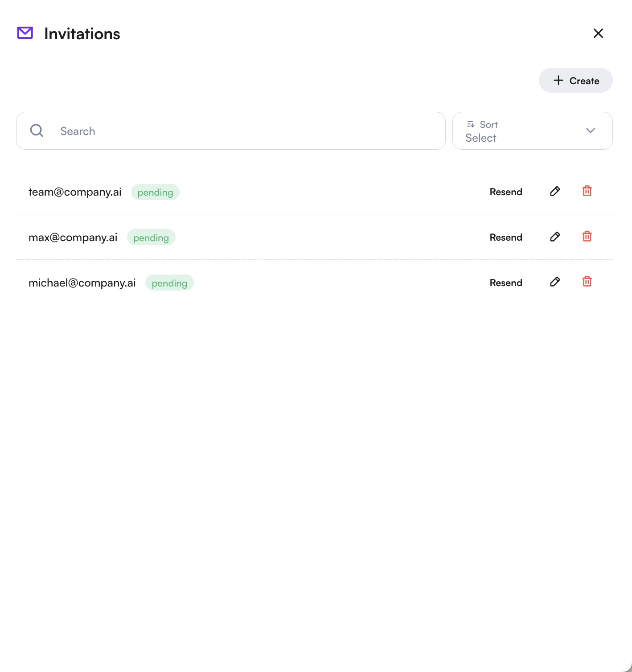This screenshot has width=632, height=672.
Task: Close the Invitations dialog
Action: pos(598,33)
